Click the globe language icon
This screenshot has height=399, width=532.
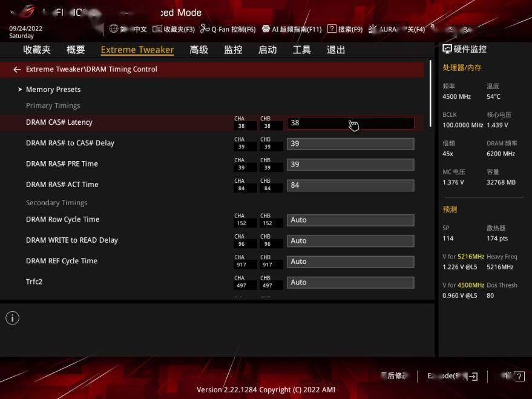pyautogui.click(x=114, y=28)
